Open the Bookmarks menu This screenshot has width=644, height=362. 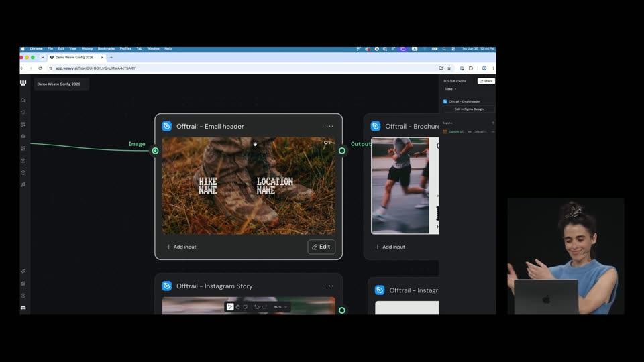(x=107, y=48)
